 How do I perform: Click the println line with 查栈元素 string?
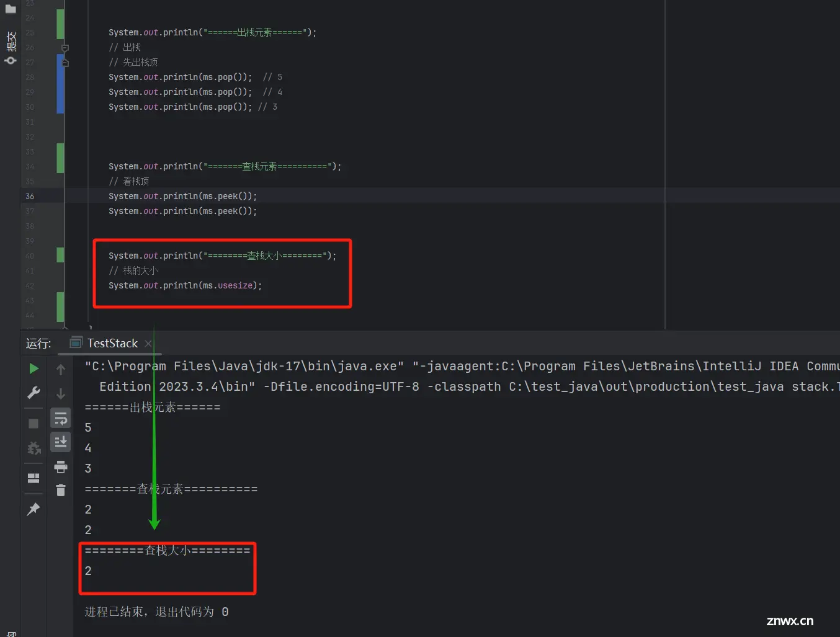[225, 166]
